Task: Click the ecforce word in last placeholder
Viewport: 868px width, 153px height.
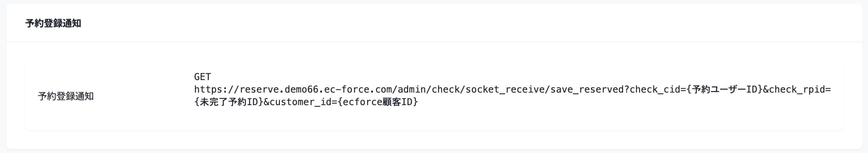Action: point(362,102)
